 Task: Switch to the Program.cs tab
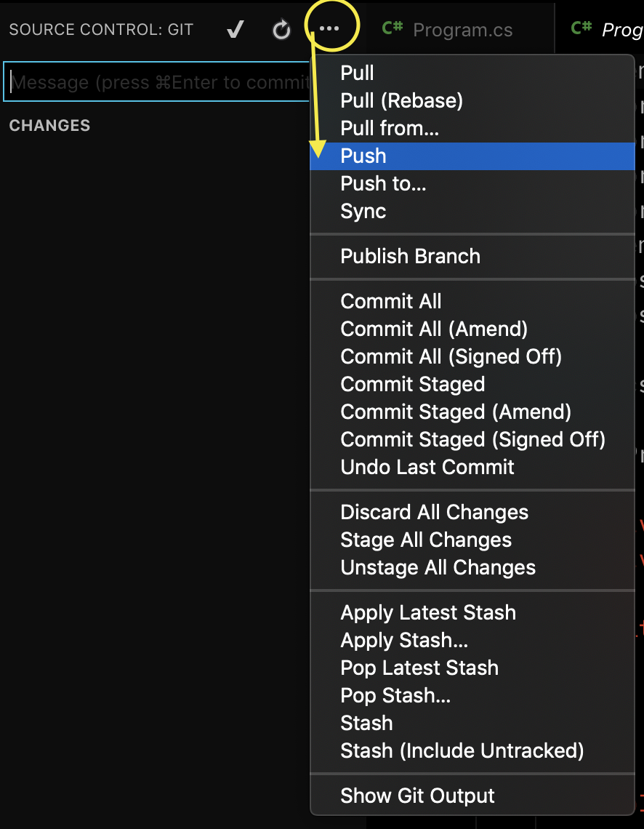462,31
